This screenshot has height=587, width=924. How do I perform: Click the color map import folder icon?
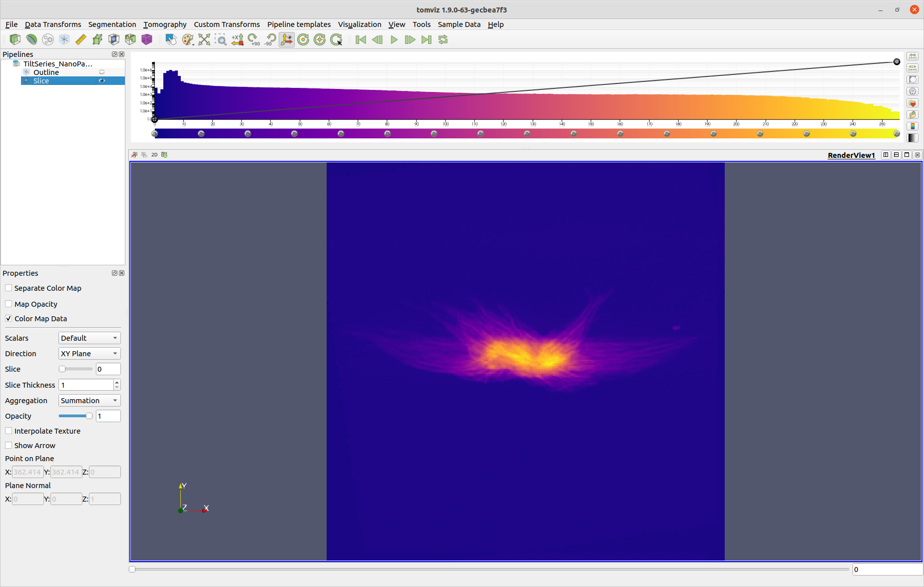coord(913,114)
